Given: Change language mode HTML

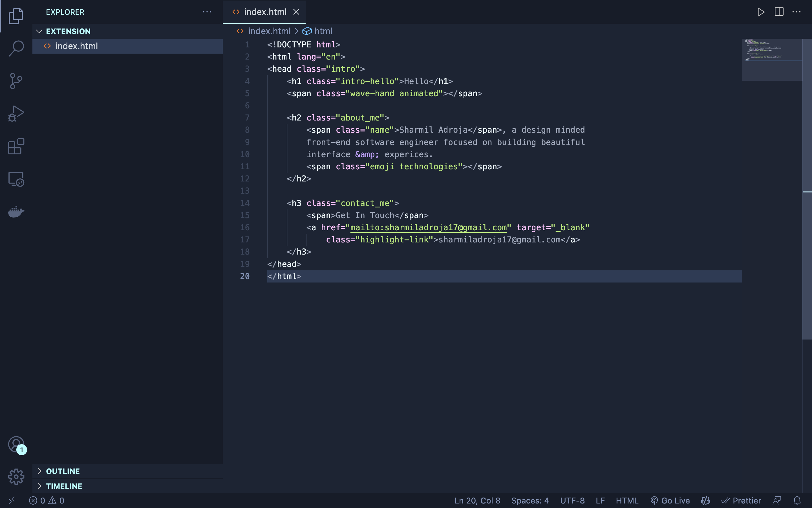Looking at the screenshot, I should [x=627, y=501].
